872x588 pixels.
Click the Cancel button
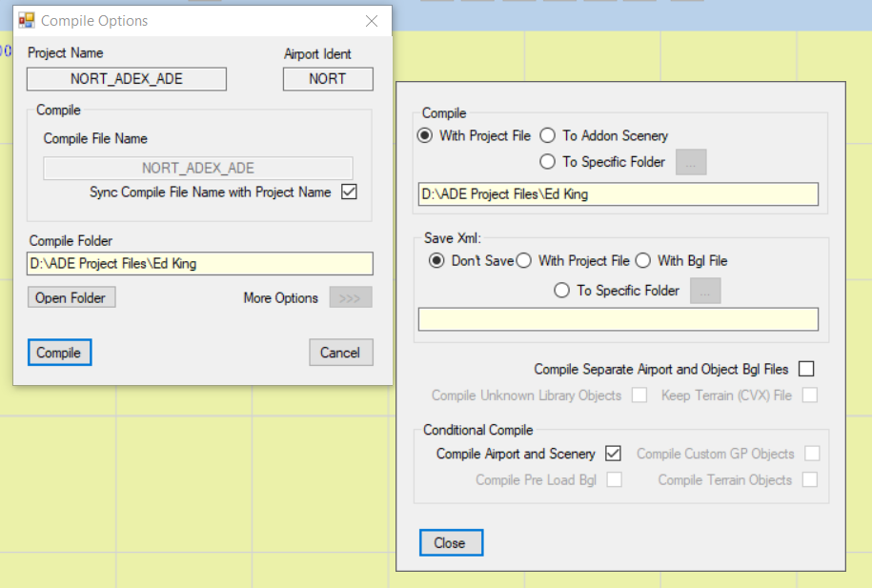pos(340,353)
